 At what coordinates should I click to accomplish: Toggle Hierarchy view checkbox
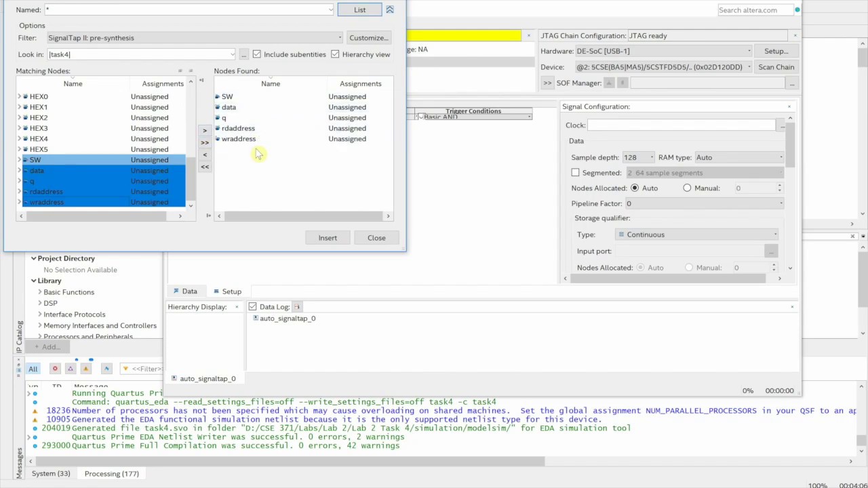pyautogui.click(x=335, y=54)
